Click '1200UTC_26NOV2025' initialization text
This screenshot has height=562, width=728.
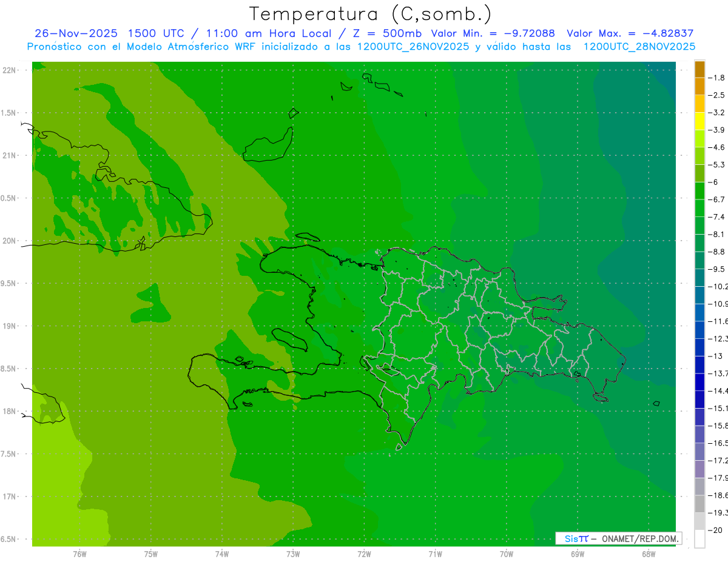point(413,47)
